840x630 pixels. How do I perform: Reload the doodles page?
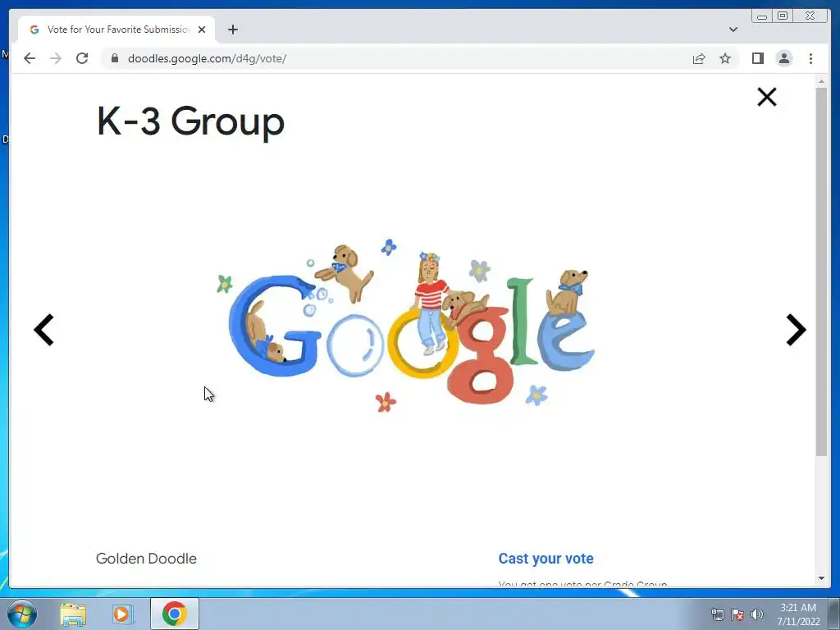pos(82,58)
